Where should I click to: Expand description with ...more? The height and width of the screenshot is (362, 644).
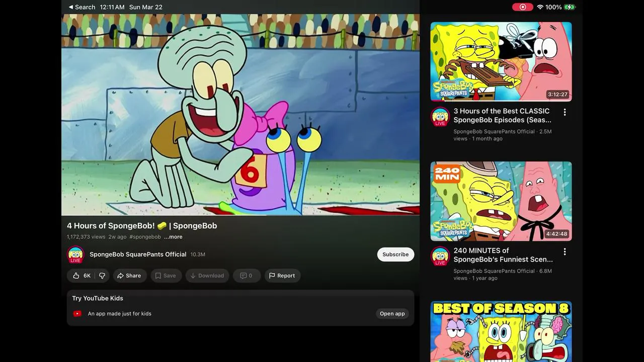(x=173, y=237)
